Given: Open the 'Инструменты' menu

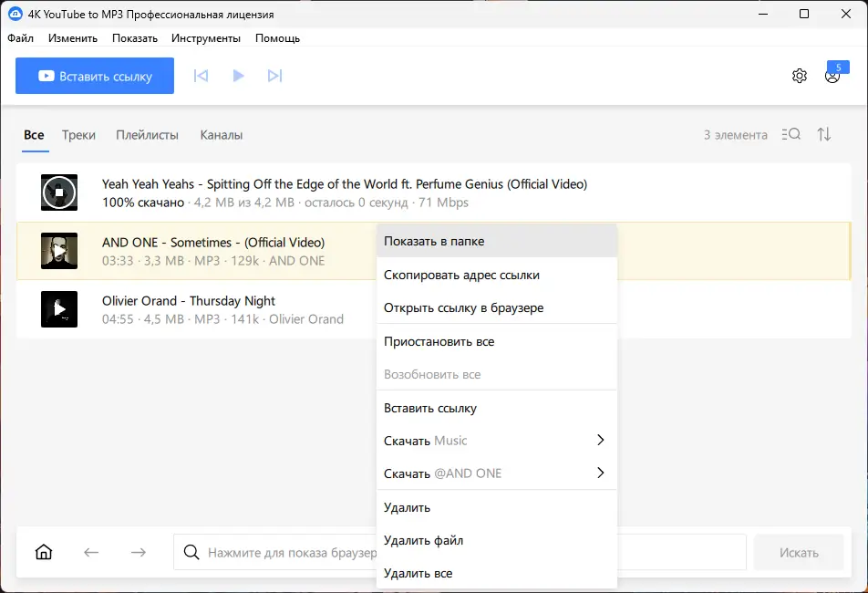Looking at the screenshot, I should pos(206,38).
